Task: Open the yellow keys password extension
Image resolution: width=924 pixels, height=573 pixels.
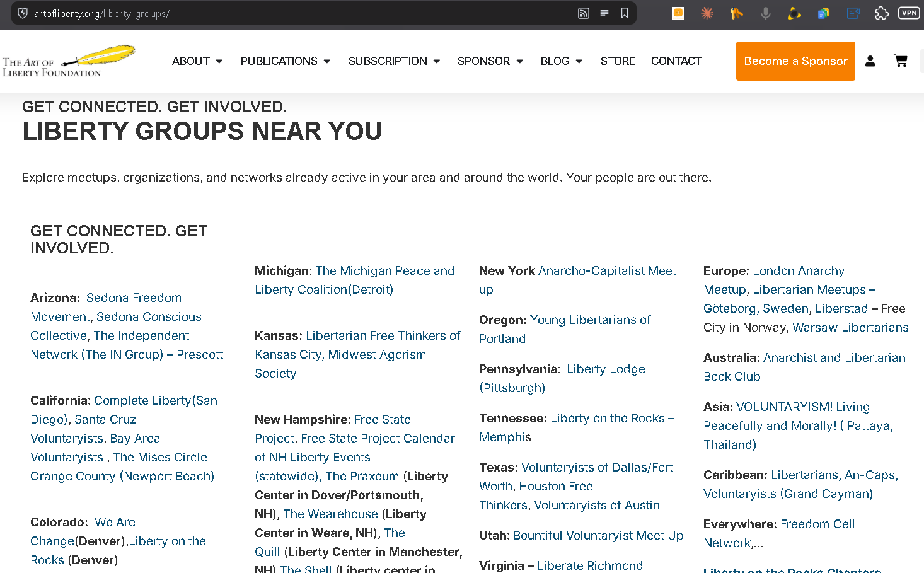Action: click(x=736, y=13)
